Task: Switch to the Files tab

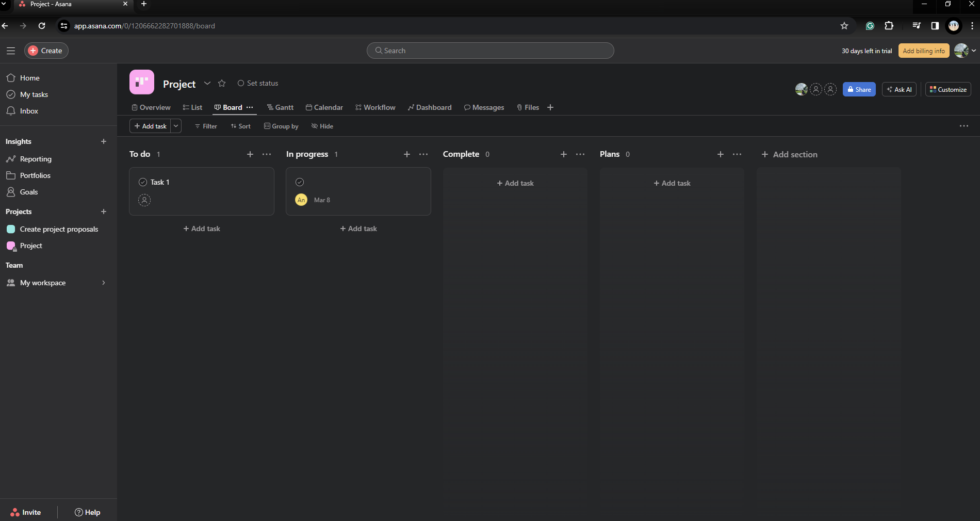Action: (528, 107)
